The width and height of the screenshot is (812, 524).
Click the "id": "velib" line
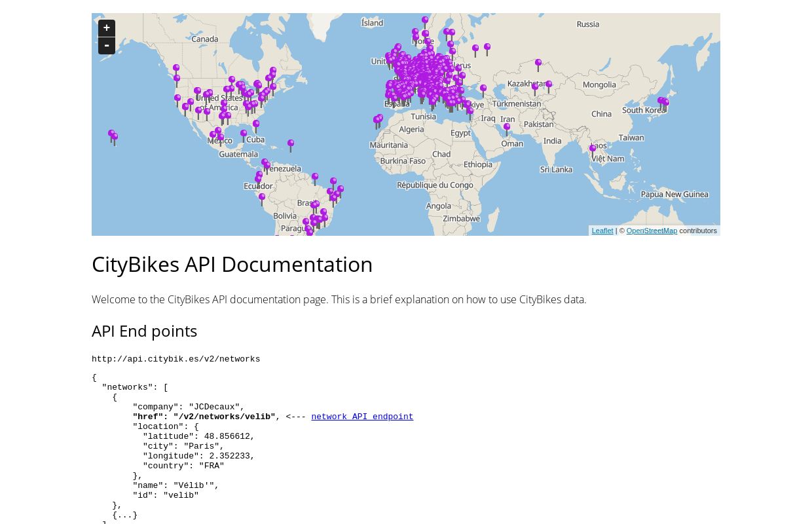pyautogui.click(x=166, y=495)
